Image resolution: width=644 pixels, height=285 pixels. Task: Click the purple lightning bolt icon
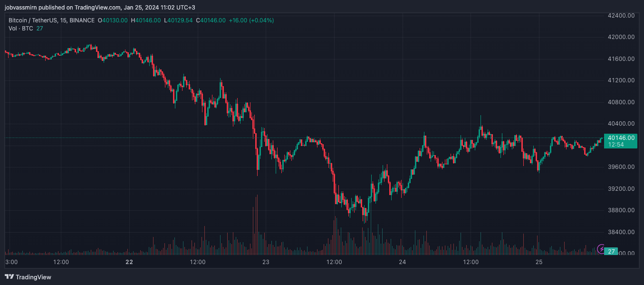(x=601, y=249)
